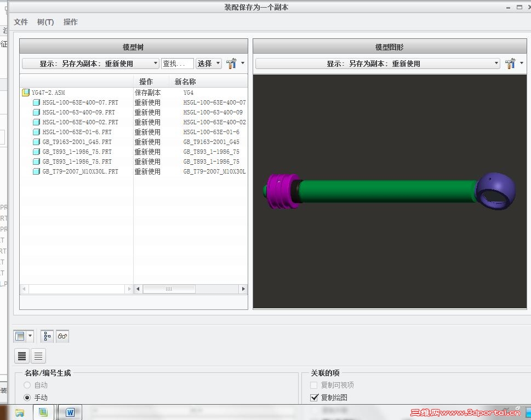Viewport: 531px width, 420px height.
Task: Open the 文件 menu
Action: point(21,22)
